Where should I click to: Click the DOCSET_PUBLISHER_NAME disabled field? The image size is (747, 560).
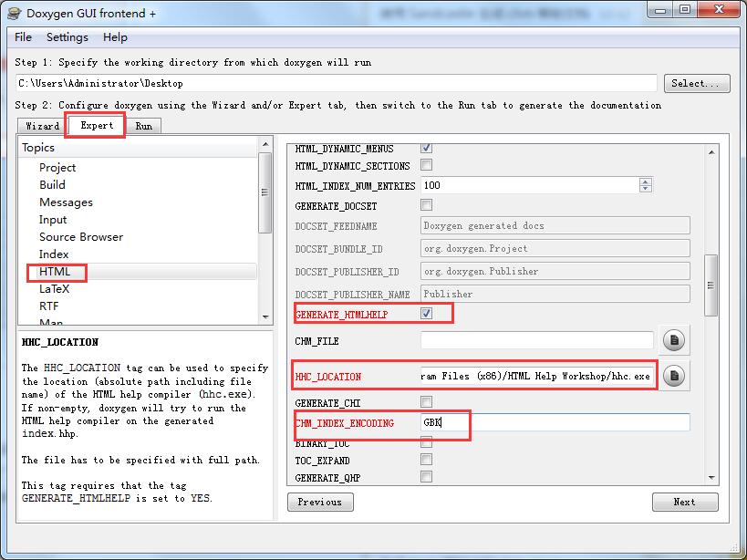(x=555, y=295)
